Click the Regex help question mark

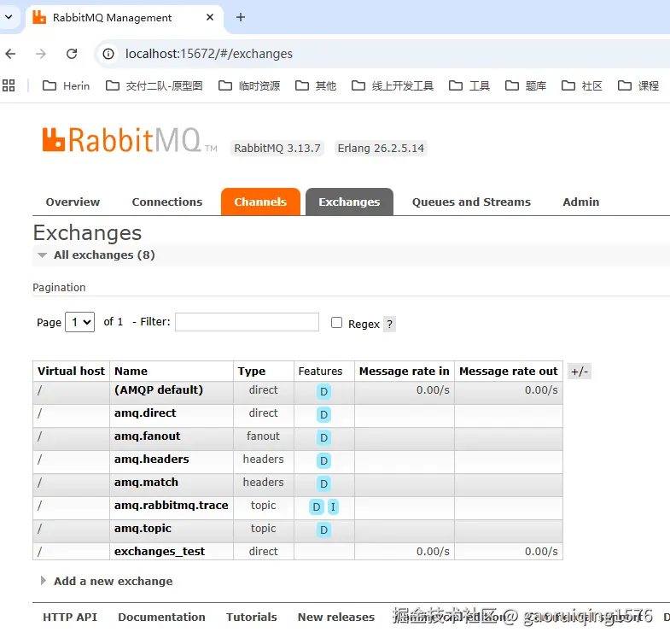[389, 325]
